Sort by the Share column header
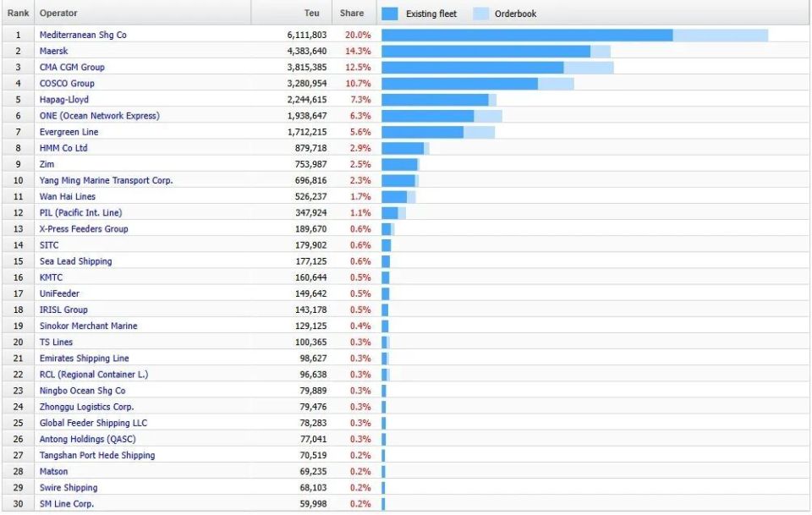 [354, 13]
